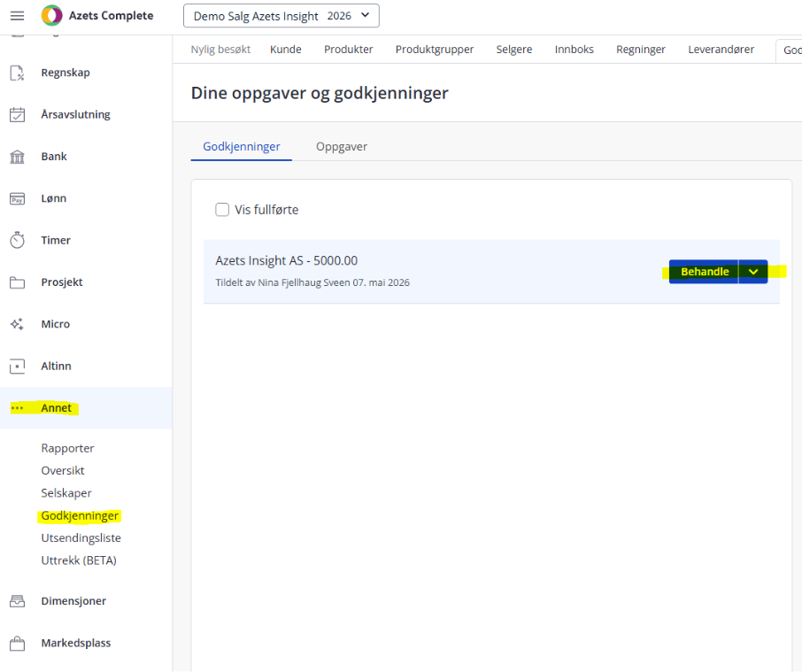Open Regninger in the top navigation
Image resolution: width=802 pixels, height=672 pixels.
pyautogui.click(x=640, y=50)
